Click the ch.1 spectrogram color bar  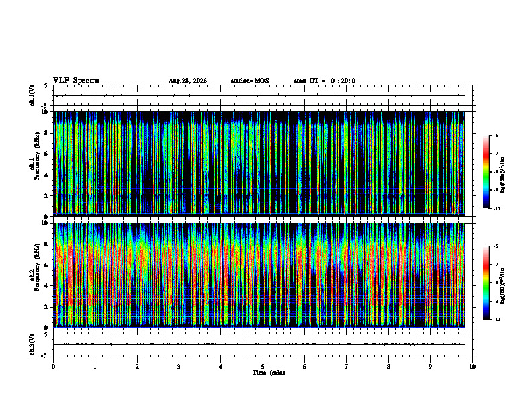tap(486, 172)
